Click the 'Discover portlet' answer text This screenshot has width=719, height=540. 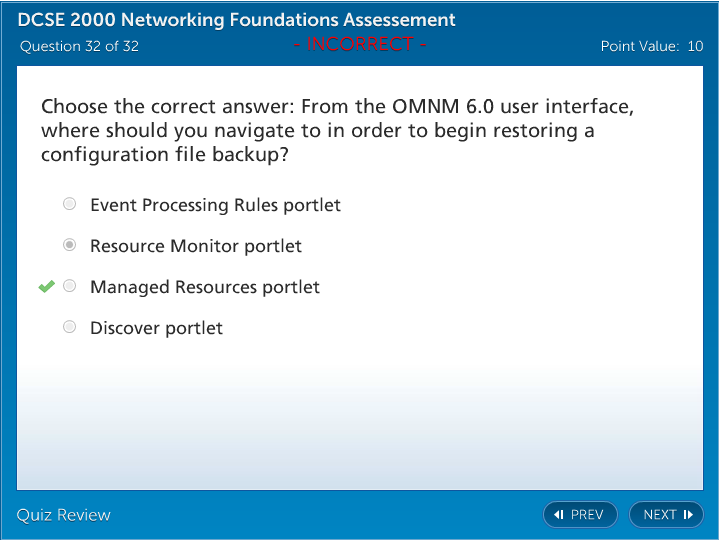[156, 328]
